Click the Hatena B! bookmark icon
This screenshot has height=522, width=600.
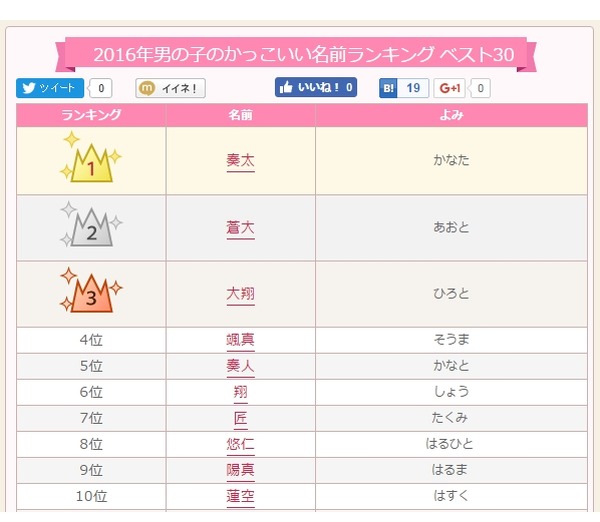click(x=389, y=88)
